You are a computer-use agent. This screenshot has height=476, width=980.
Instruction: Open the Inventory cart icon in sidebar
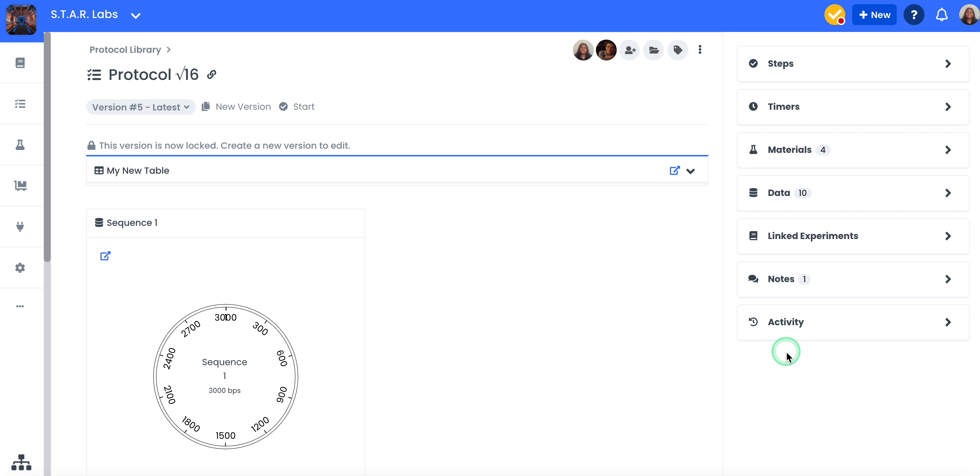(20, 186)
